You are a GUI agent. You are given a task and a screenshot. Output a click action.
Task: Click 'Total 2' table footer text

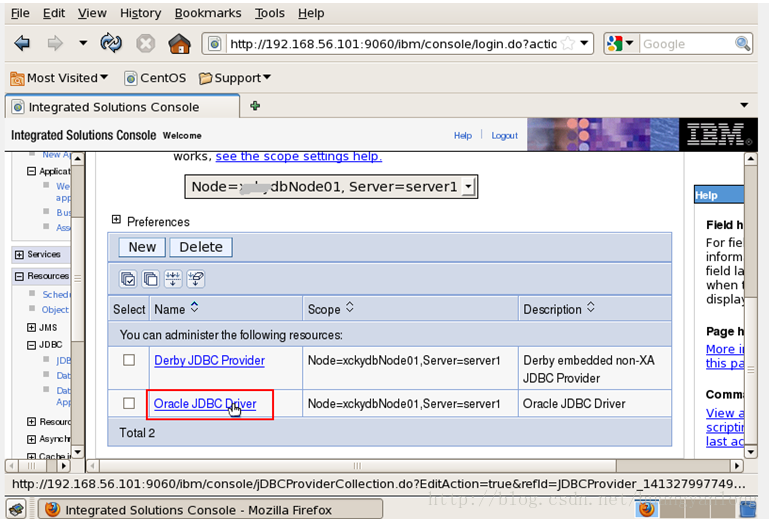[x=137, y=433]
